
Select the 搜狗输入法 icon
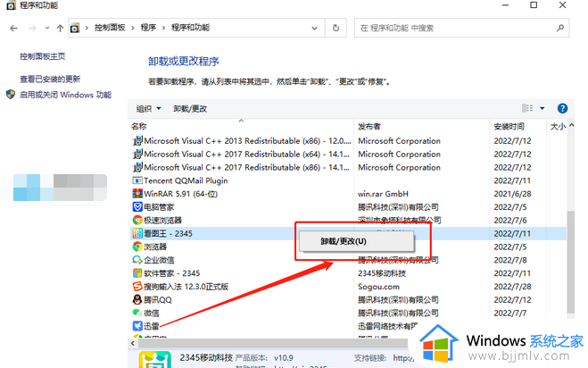pyautogui.click(x=137, y=287)
